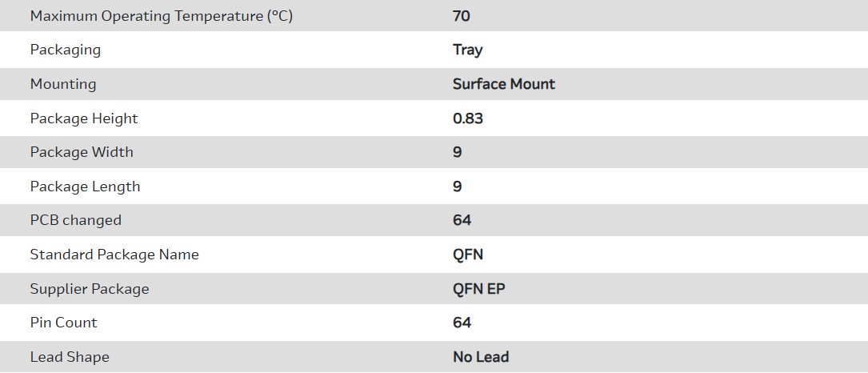Click the Packaging row label
This screenshot has width=868, height=373.
pos(66,50)
